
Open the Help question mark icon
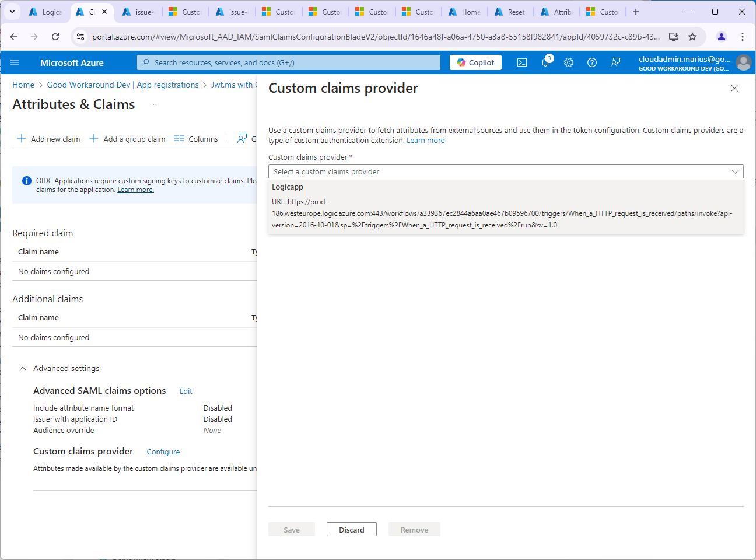pos(592,62)
